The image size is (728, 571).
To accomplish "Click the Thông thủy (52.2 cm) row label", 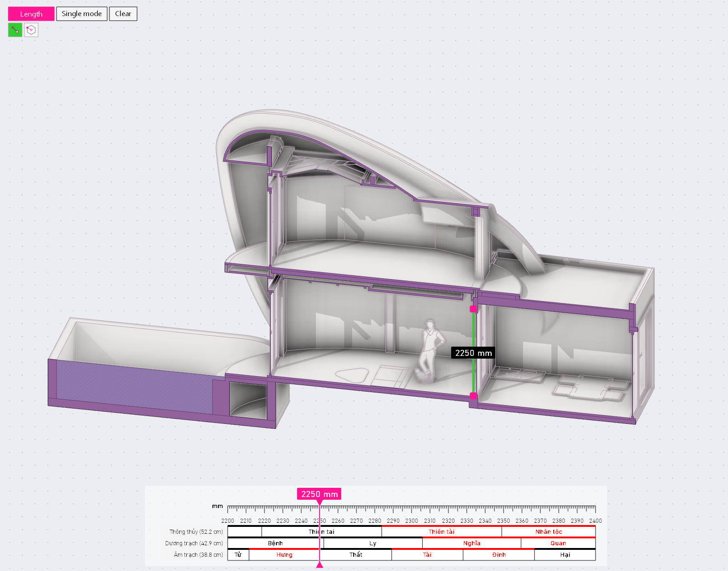I will (x=196, y=532).
